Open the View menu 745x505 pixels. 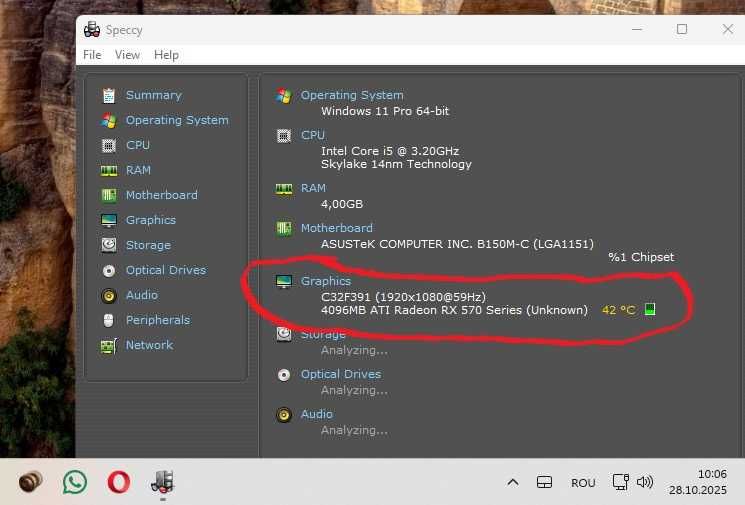(127, 55)
